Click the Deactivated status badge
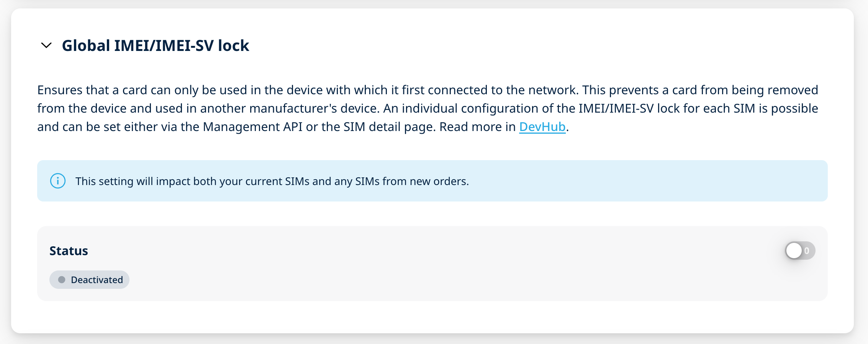This screenshot has height=344, width=868. click(89, 280)
